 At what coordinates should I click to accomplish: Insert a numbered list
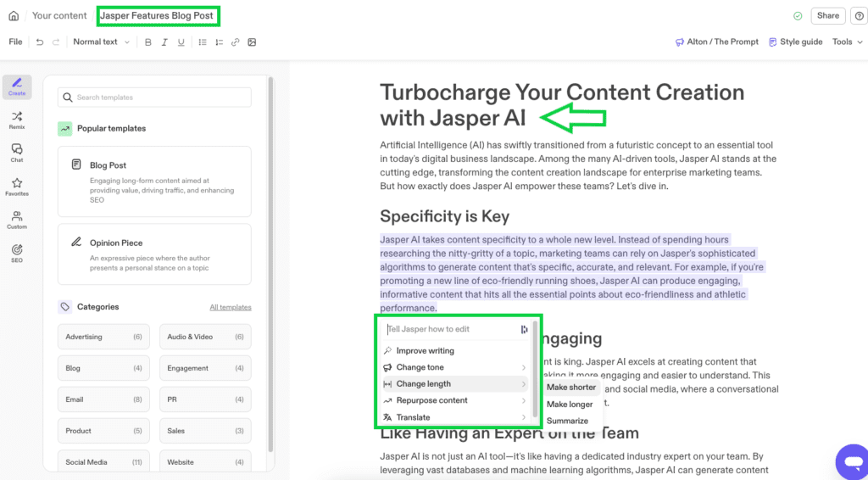(x=220, y=42)
